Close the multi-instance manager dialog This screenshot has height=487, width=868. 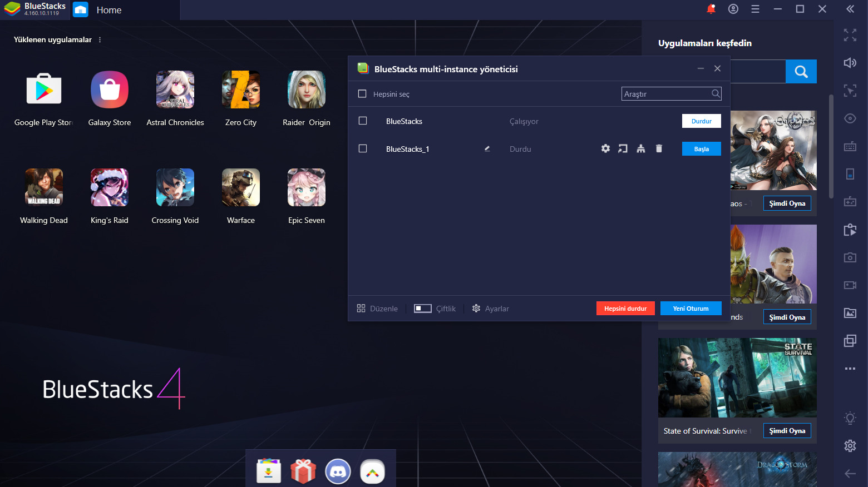718,68
